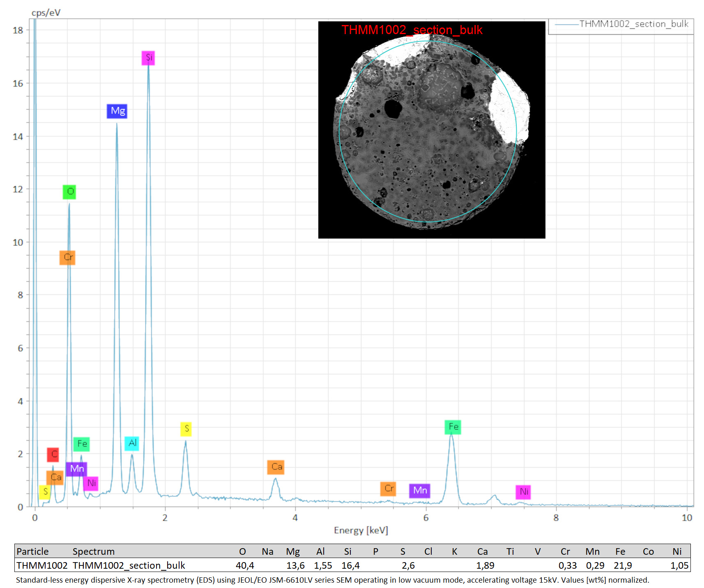This screenshot has height=588, width=704.
Task: Click the orange Ca label near 0.3 keV
Action: pos(55,478)
